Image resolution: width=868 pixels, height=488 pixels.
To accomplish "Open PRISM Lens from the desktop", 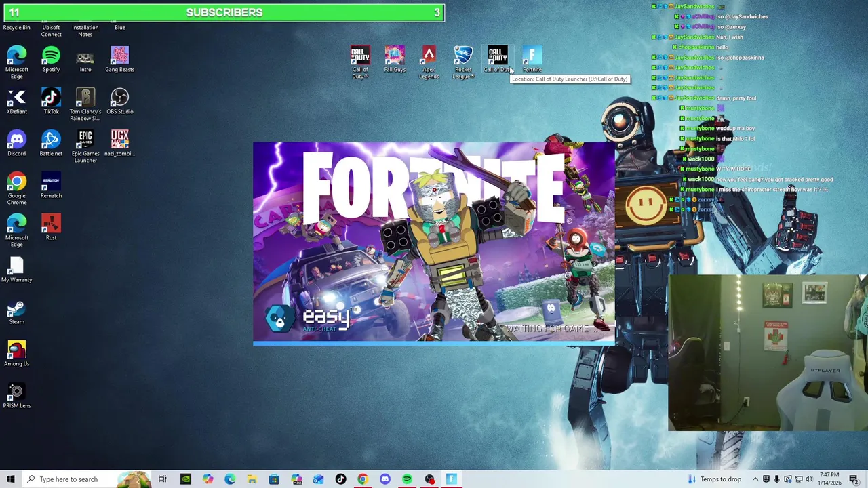I will pyautogui.click(x=17, y=396).
